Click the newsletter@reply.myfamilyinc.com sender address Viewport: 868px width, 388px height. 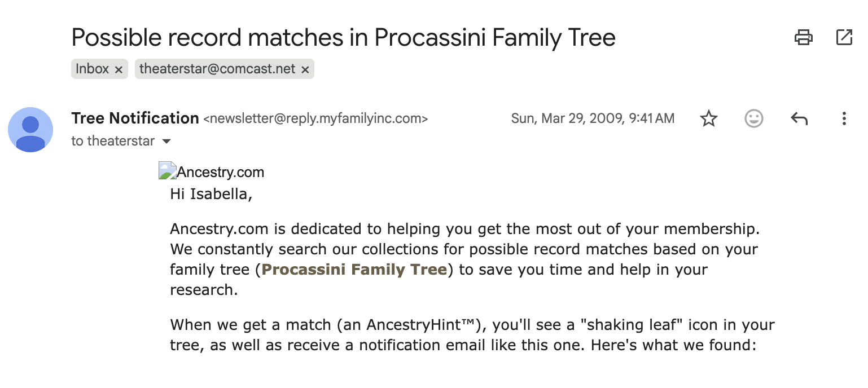[x=315, y=118]
